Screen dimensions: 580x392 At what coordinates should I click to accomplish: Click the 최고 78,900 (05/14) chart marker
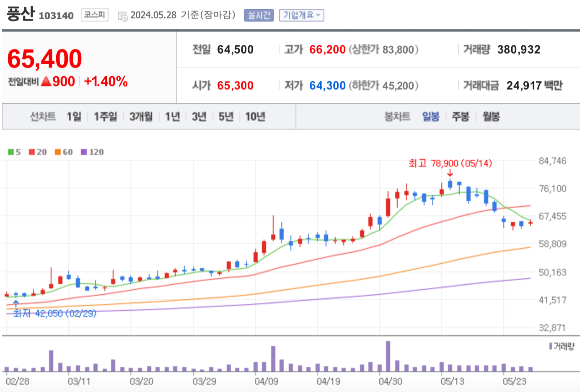click(x=450, y=163)
